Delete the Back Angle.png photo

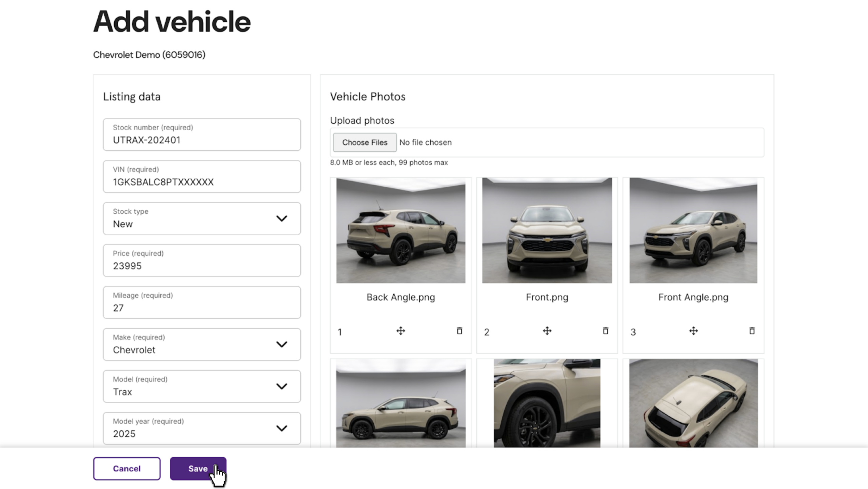pyautogui.click(x=459, y=331)
